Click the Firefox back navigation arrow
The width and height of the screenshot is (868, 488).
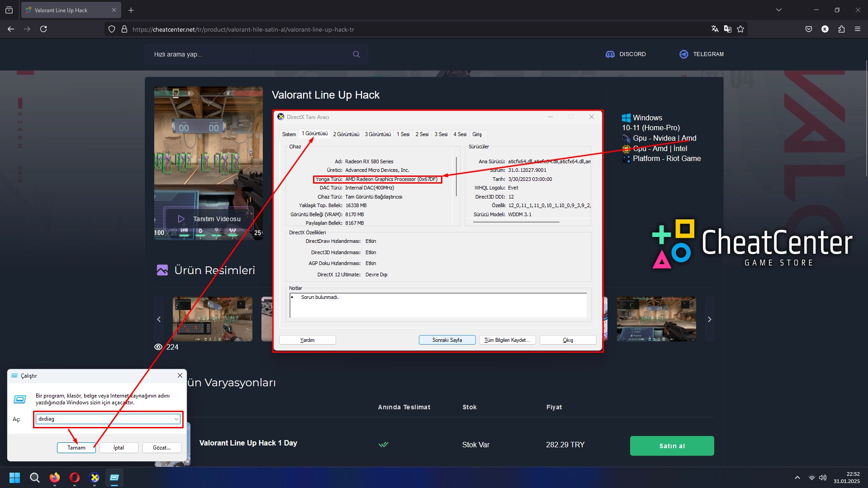tap(11, 29)
